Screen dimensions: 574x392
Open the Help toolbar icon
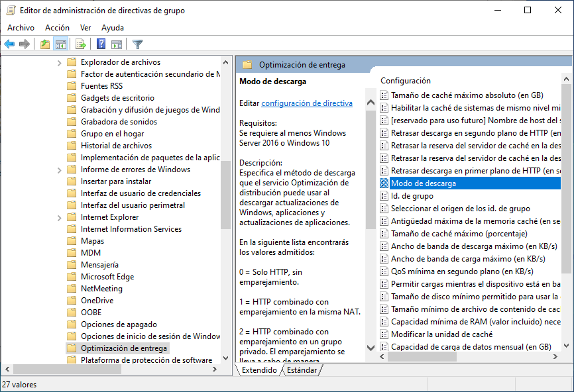(x=101, y=44)
